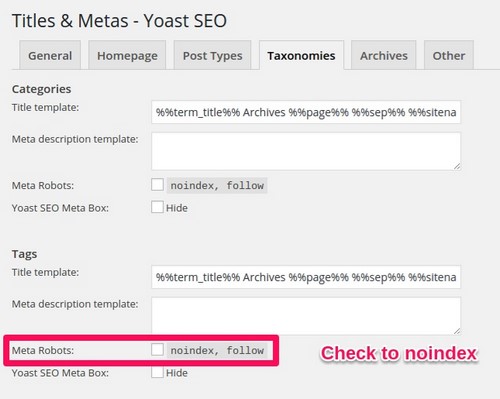Enable Tags noindex, follow checkbox
The height and width of the screenshot is (399, 500).
pos(157,350)
